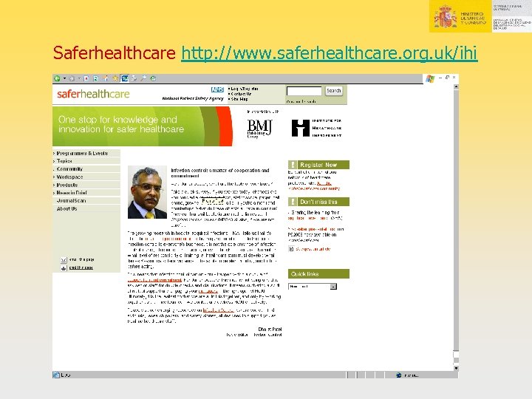The image size is (532, 399).
Task: Click the green One stop for knowledge banner
Action: click(x=143, y=126)
